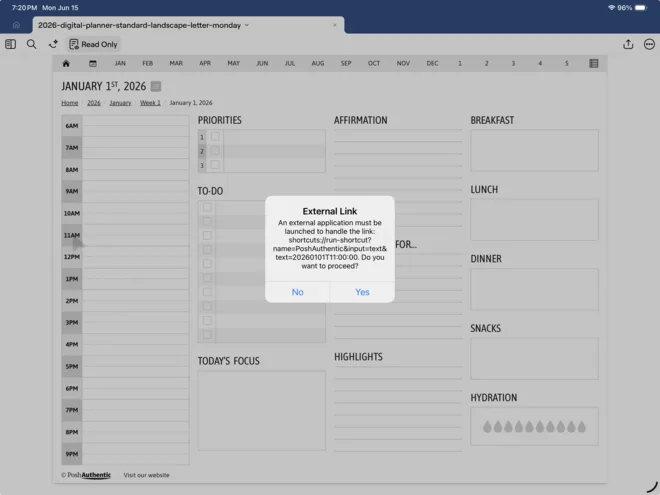The image size is (660, 495).
Task: Toggle the Read Only mode button
Action: (93, 44)
